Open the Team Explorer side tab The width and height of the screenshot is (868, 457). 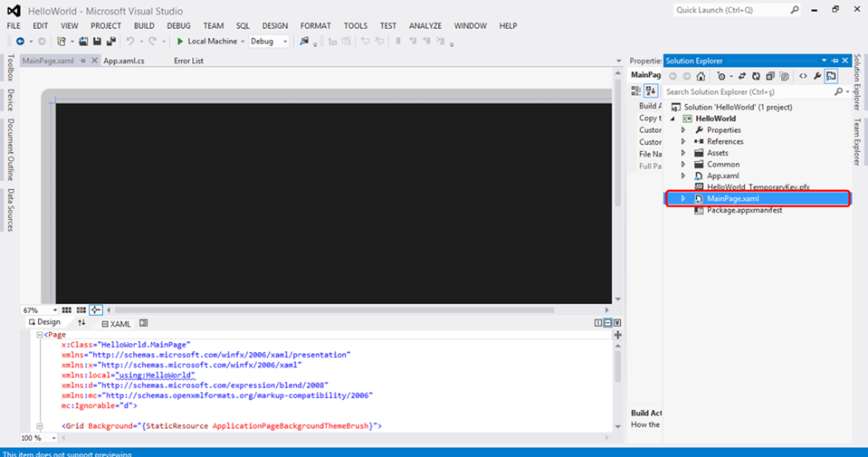pyautogui.click(x=857, y=142)
